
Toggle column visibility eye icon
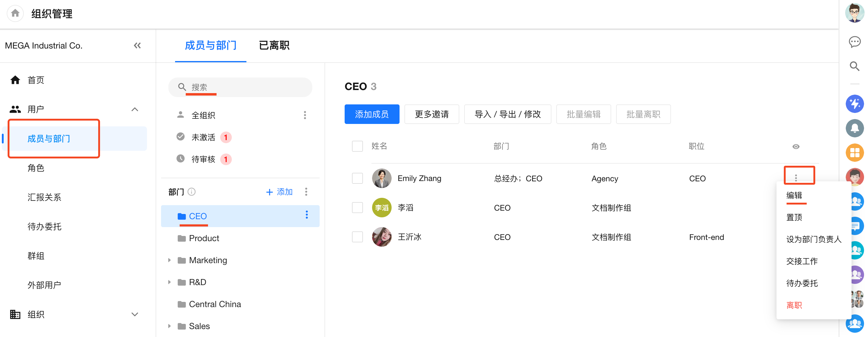pos(795,147)
